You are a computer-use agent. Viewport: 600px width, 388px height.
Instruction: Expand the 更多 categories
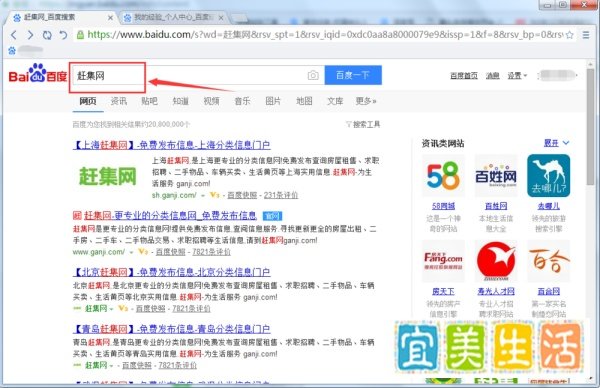(366, 101)
